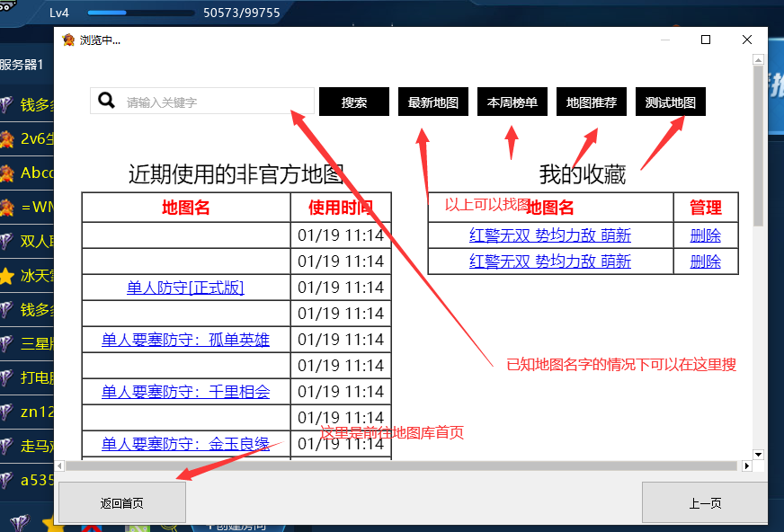Open the 测试地图 tab
The image size is (784, 532).
670,102
